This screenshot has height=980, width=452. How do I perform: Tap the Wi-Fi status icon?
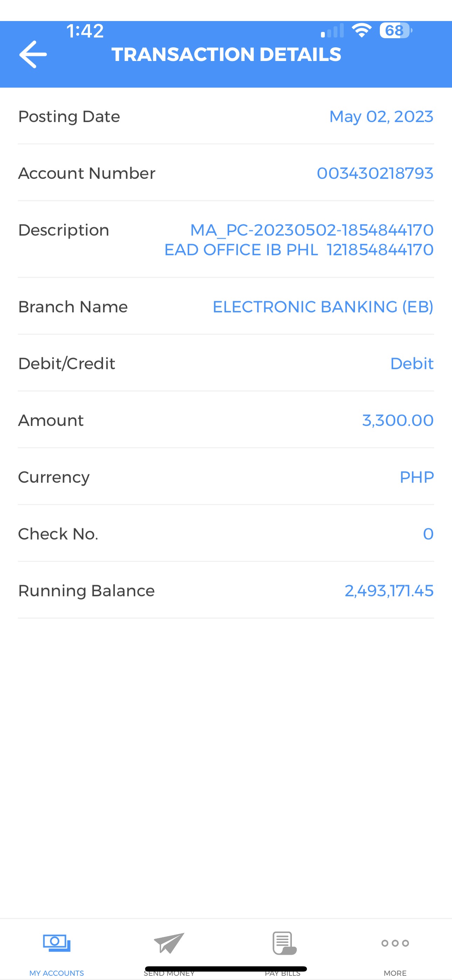362,30
